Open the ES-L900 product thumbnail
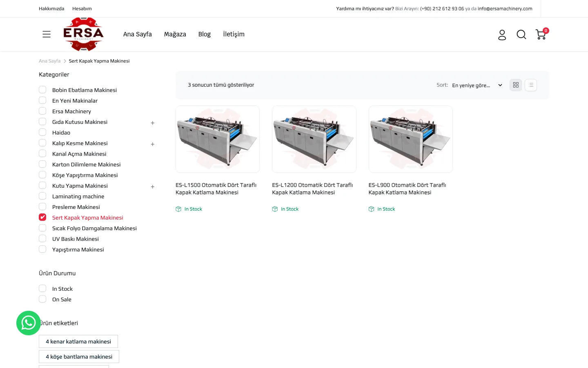588x368 pixels. coord(410,139)
